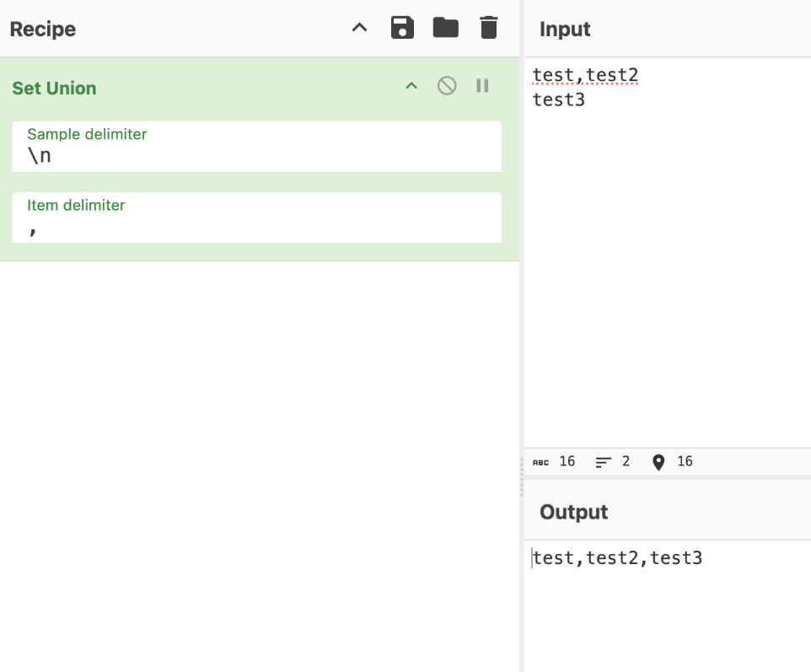This screenshot has height=672, width=811.
Task: Click the Output heading
Action: pyautogui.click(x=573, y=512)
